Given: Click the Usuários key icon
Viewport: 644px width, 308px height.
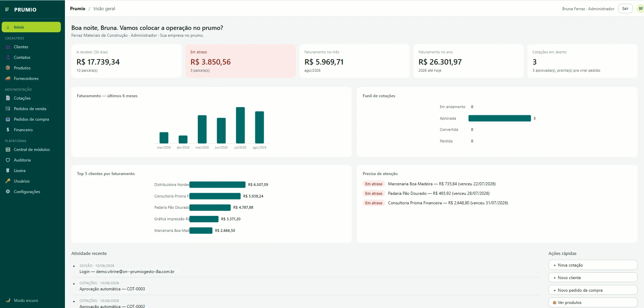Looking at the screenshot, I should tap(8, 181).
